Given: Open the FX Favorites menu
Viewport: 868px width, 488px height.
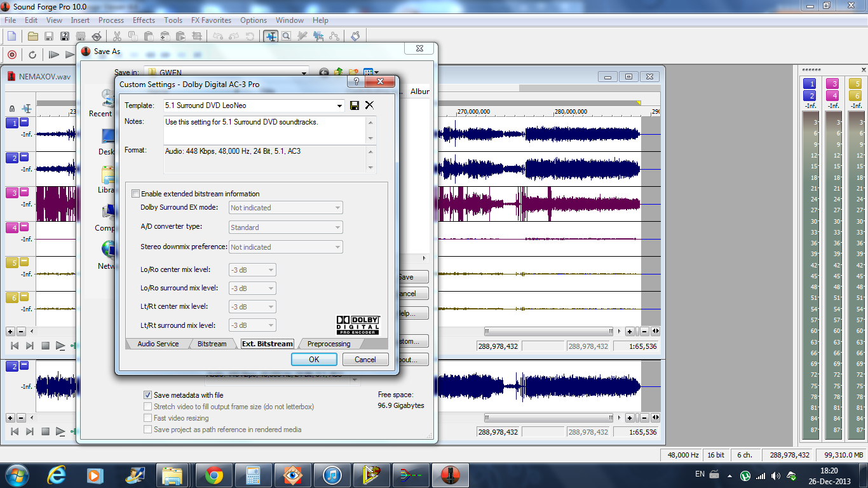Looking at the screenshot, I should (x=212, y=20).
